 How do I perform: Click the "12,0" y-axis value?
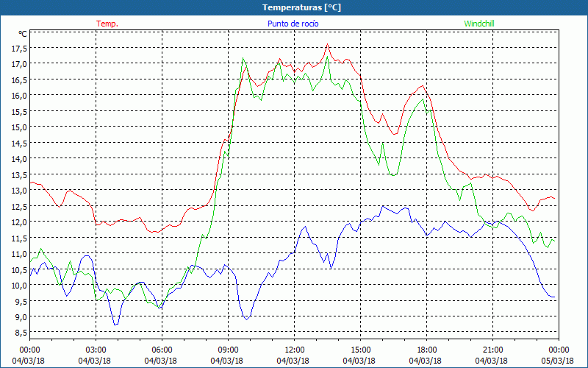pos(19,222)
